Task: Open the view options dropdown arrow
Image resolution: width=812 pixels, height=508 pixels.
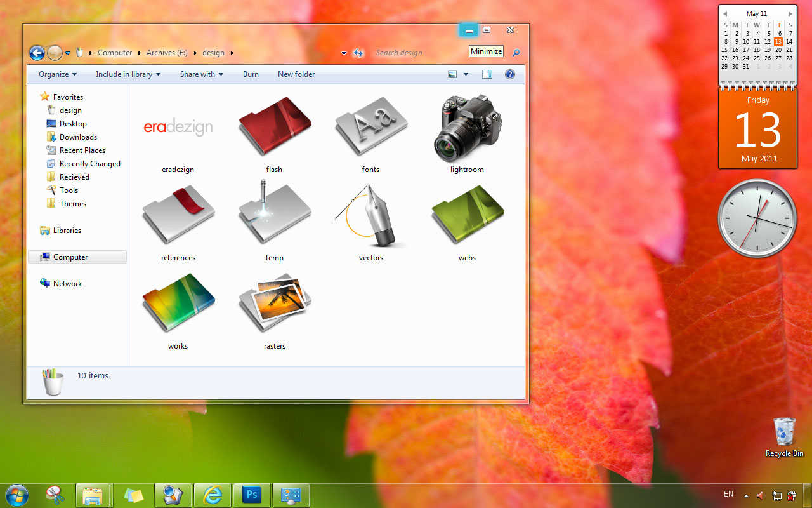Action: (466, 74)
